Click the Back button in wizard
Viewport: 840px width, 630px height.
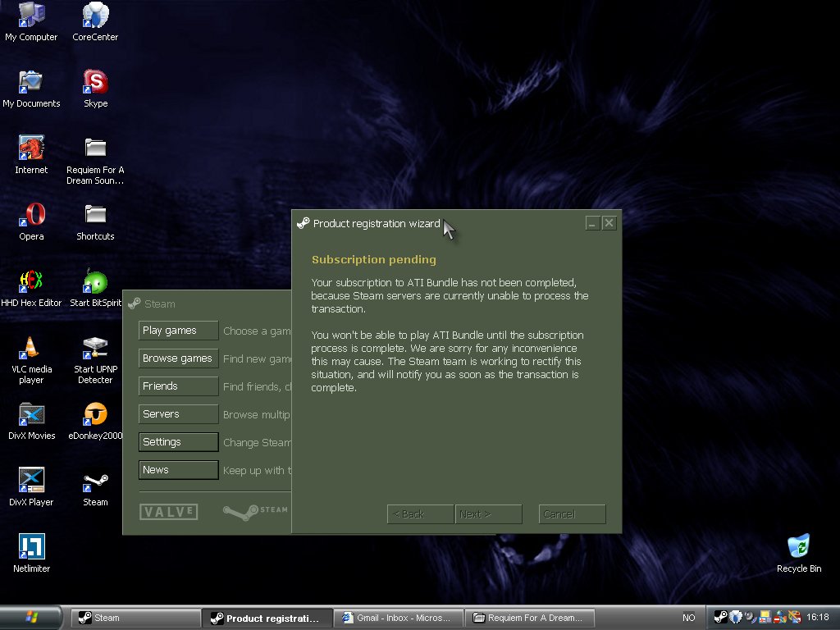click(420, 514)
